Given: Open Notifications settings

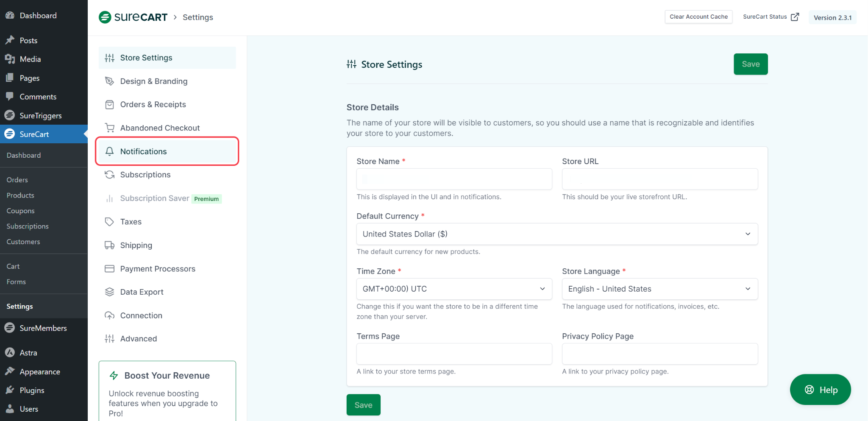Looking at the screenshot, I should [167, 151].
